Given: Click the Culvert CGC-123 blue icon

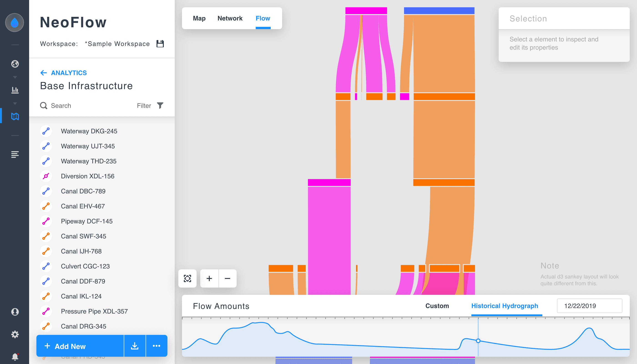Looking at the screenshot, I should (x=46, y=266).
